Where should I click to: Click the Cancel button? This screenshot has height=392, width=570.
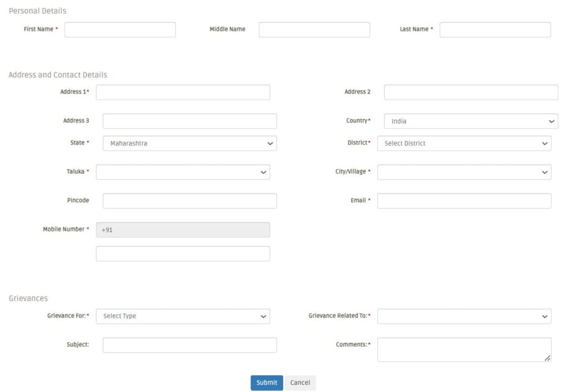coord(300,383)
